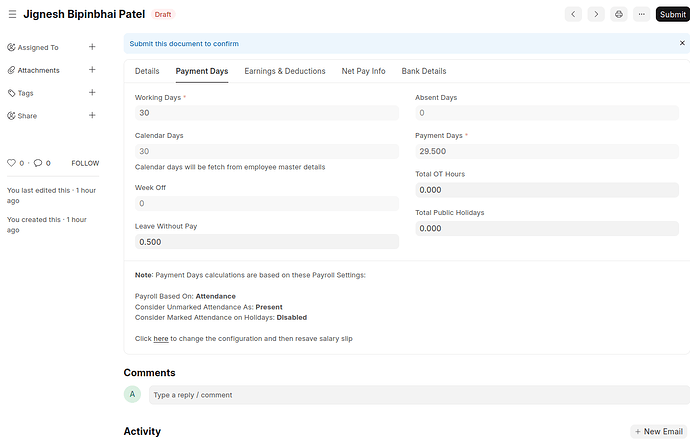Click the 'Payroll Based On: Attendance' line
Viewport: 690px width, 442px height.
click(185, 297)
